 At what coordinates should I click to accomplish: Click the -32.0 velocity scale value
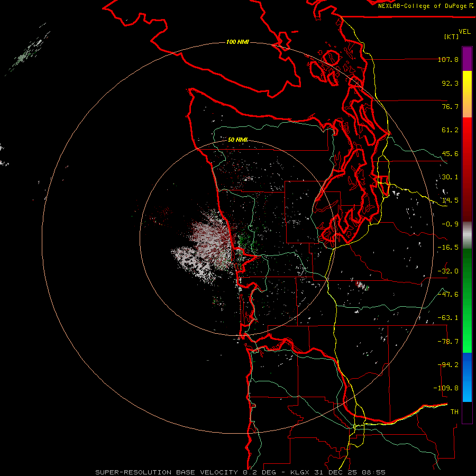[448, 271]
